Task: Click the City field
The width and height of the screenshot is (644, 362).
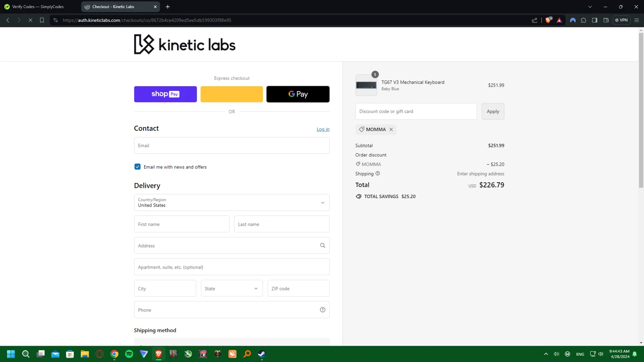Action: click(165, 288)
